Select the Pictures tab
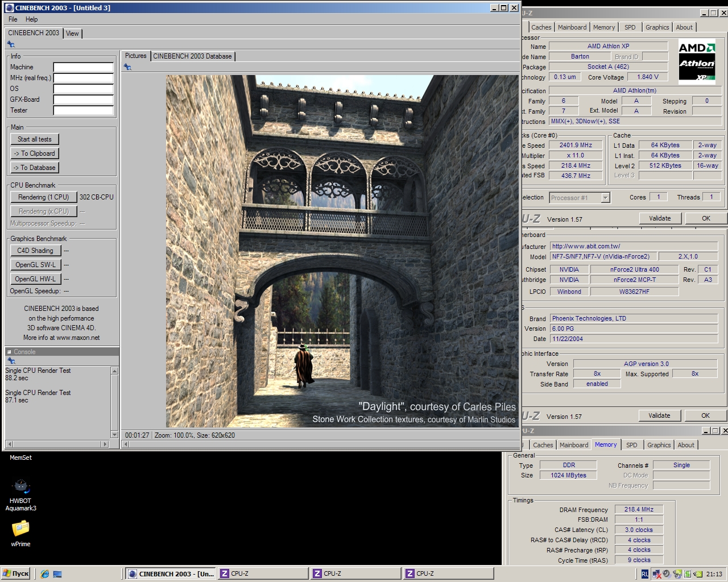Image resolution: width=728 pixels, height=582 pixels. coord(135,56)
